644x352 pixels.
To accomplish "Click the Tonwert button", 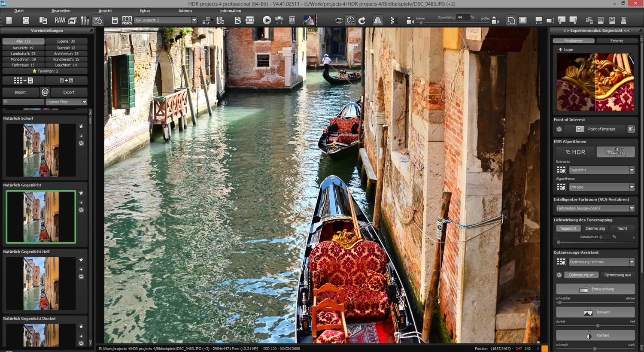I will click(595, 312).
